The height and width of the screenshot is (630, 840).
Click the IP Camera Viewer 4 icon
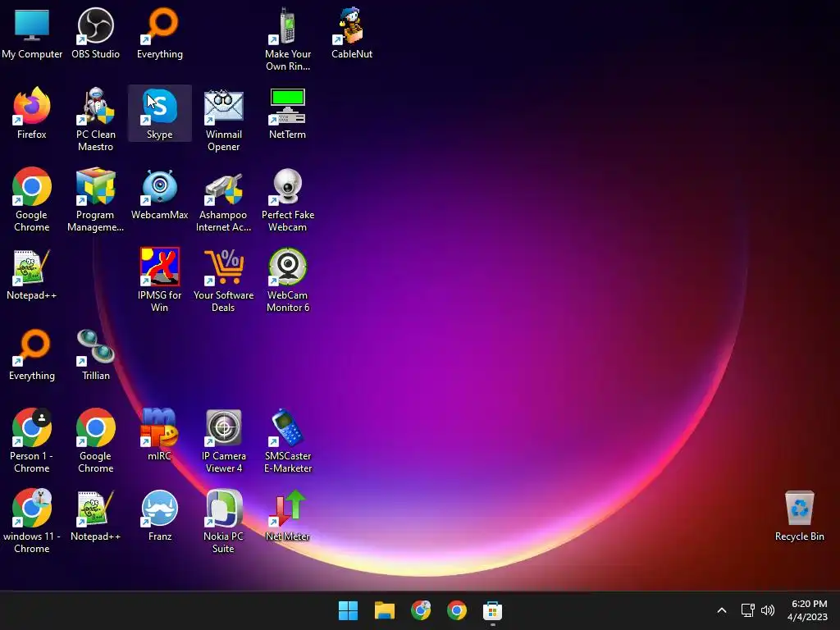click(x=223, y=427)
